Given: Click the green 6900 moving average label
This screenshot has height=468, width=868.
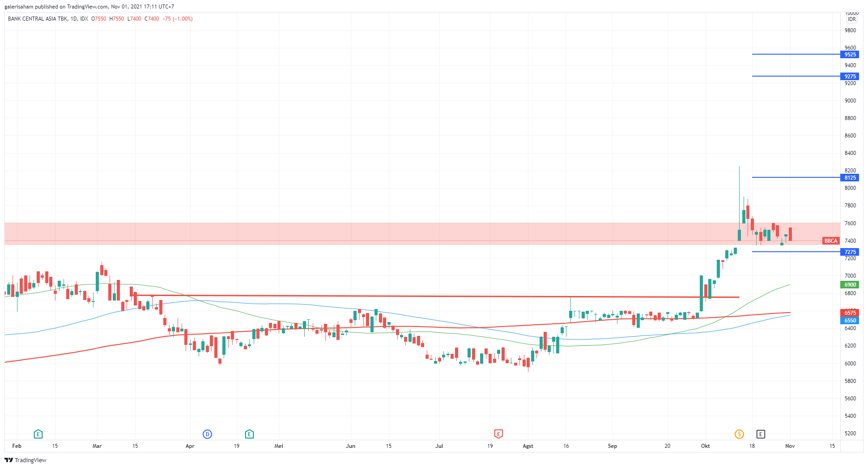Looking at the screenshot, I should pyautogui.click(x=850, y=285).
